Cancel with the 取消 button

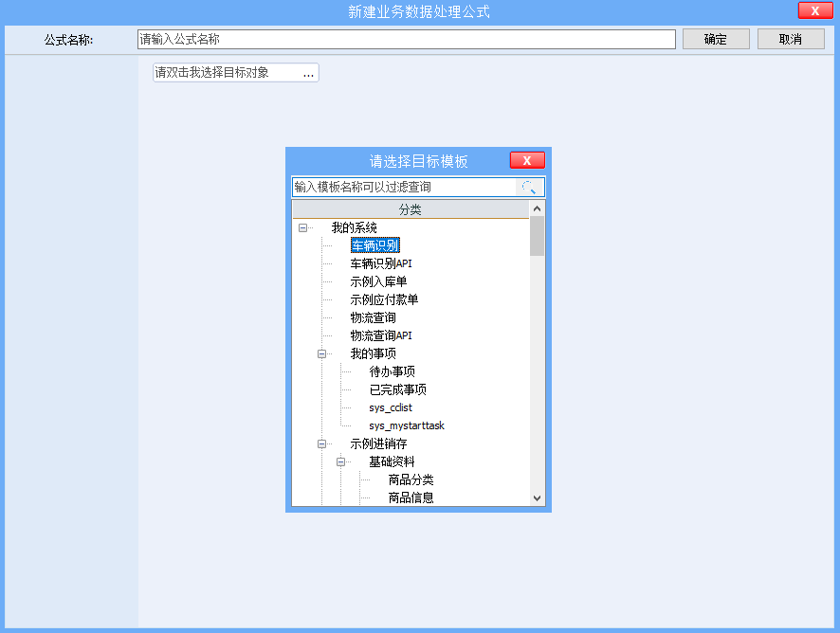pyautogui.click(x=791, y=39)
